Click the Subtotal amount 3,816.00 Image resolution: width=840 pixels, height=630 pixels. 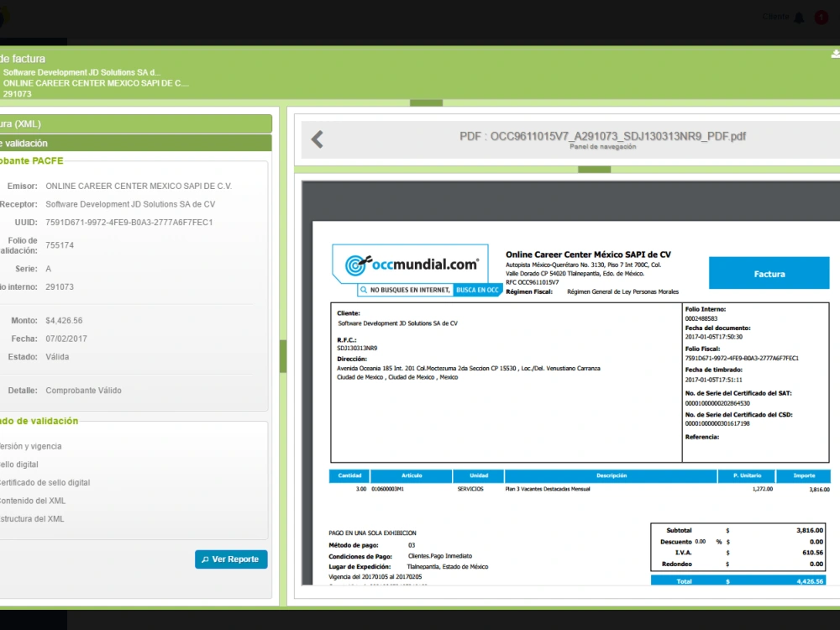pos(810,530)
